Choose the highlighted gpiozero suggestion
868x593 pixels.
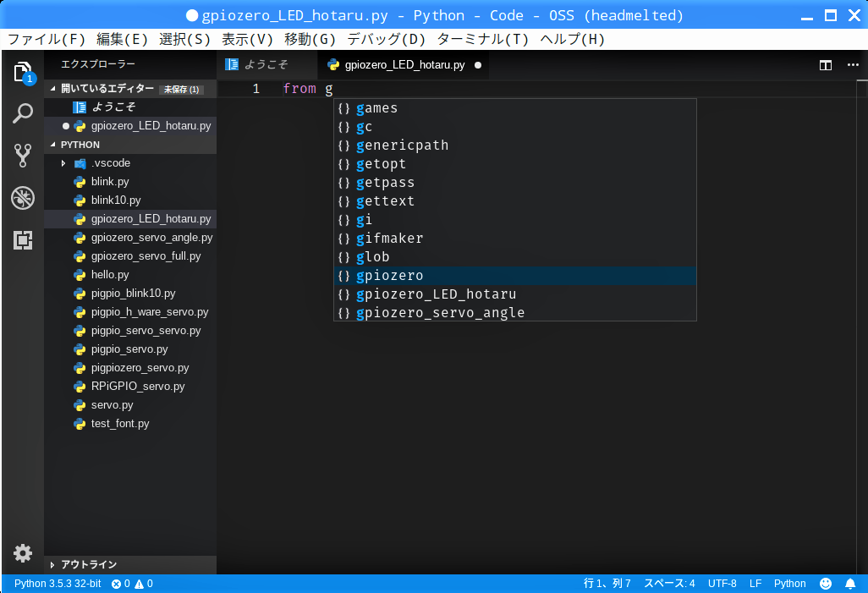(x=515, y=276)
